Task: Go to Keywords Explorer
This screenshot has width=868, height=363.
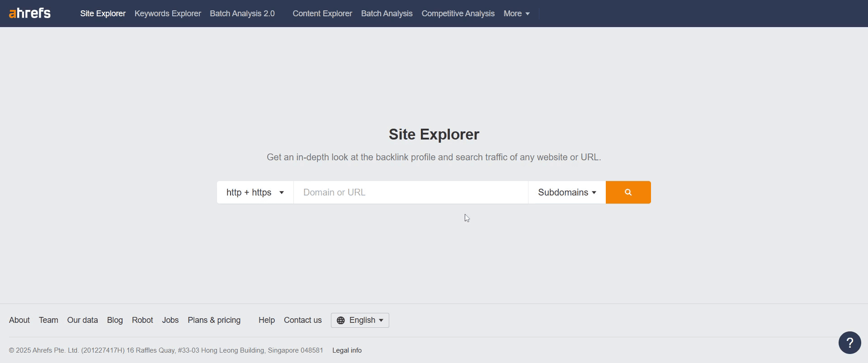Action: pos(168,14)
